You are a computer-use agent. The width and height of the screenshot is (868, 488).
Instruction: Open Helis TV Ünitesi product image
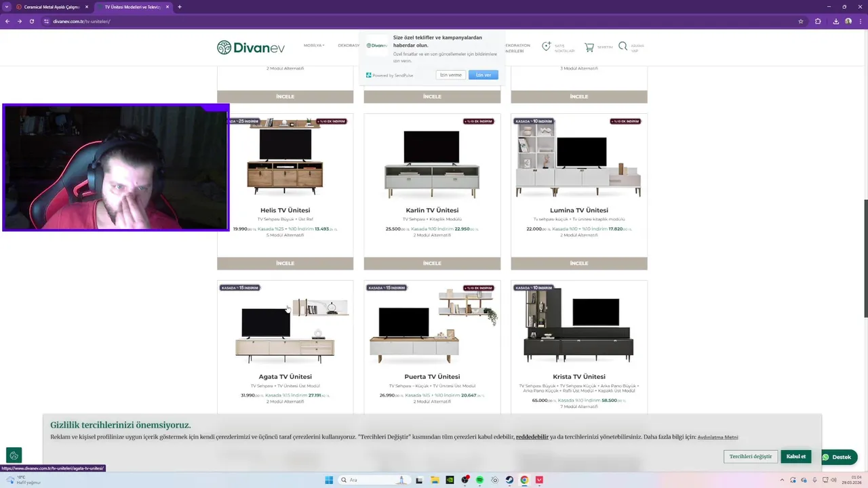click(285, 158)
